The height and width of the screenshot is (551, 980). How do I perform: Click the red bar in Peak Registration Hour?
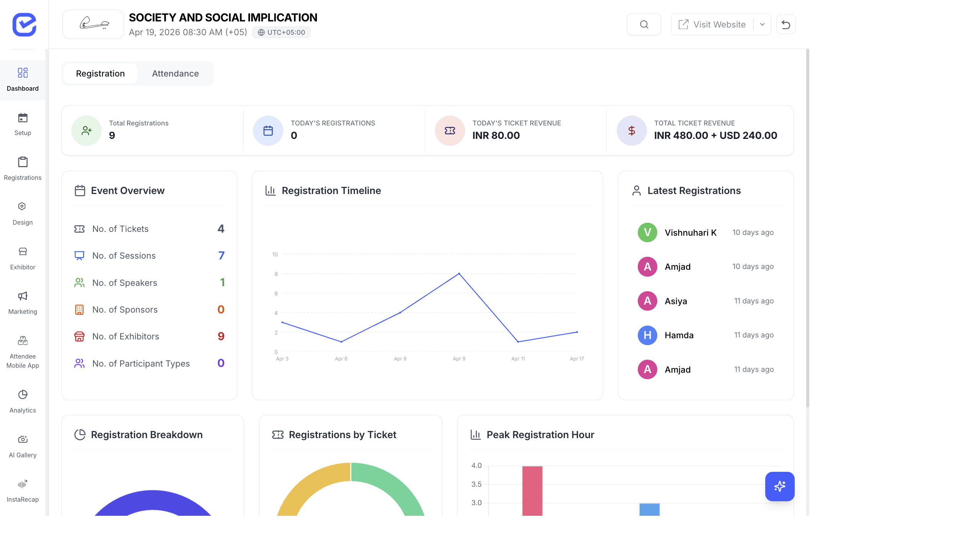[x=532, y=491]
